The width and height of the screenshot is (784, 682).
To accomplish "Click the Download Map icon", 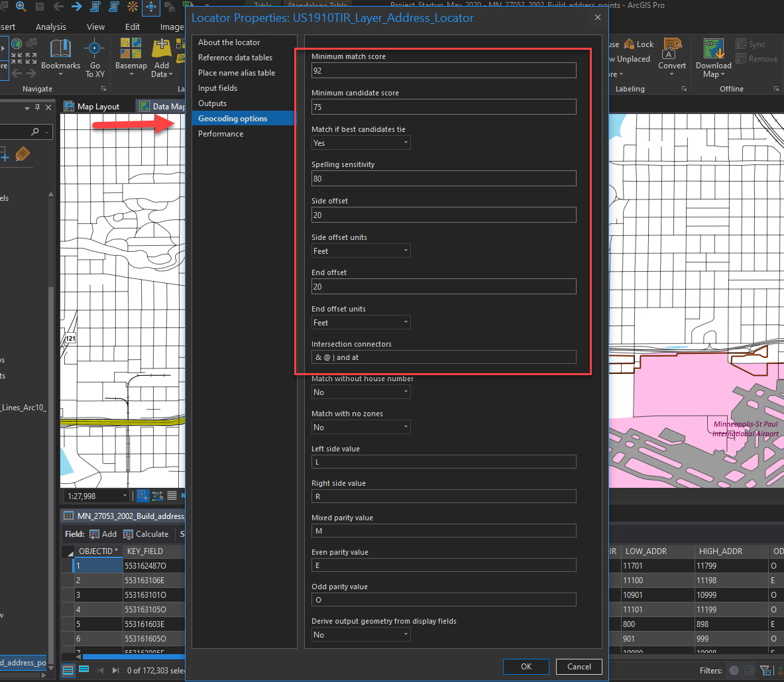I will coord(713,50).
